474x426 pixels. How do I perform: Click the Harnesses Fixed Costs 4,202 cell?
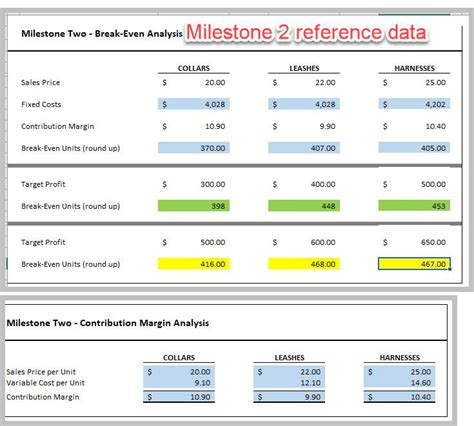click(x=414, y=104)
